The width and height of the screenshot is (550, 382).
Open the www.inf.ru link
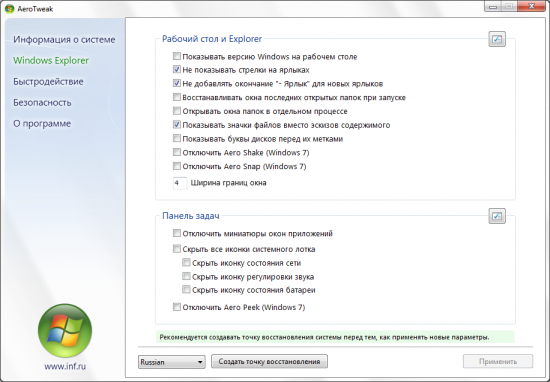click(x=65, y=366)
